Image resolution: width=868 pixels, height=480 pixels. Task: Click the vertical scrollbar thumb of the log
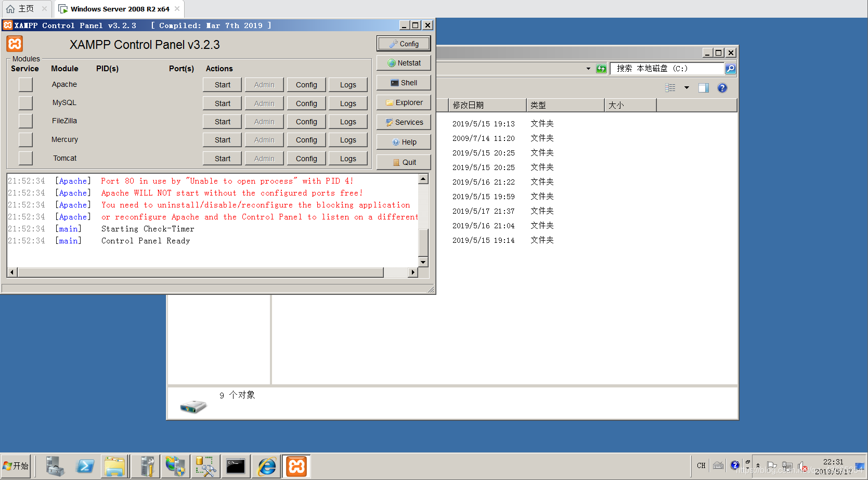pyautogui.click(x=423, y=242)
